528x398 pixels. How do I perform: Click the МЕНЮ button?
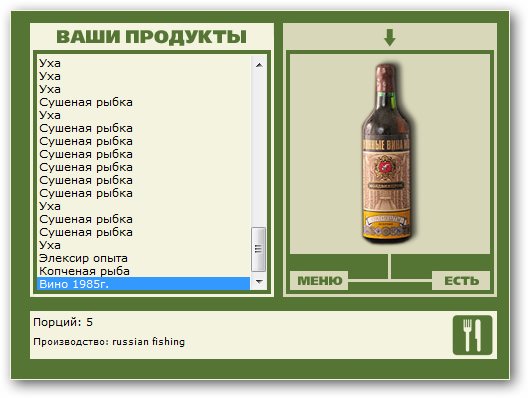pyautogui.click(x=319, y=280)
